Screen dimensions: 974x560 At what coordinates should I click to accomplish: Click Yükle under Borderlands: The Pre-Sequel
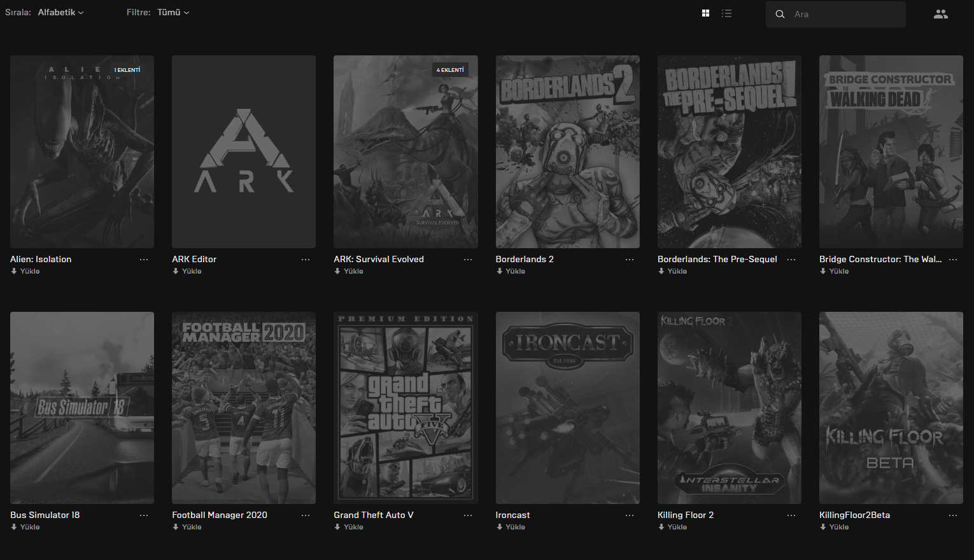point(673,271)
